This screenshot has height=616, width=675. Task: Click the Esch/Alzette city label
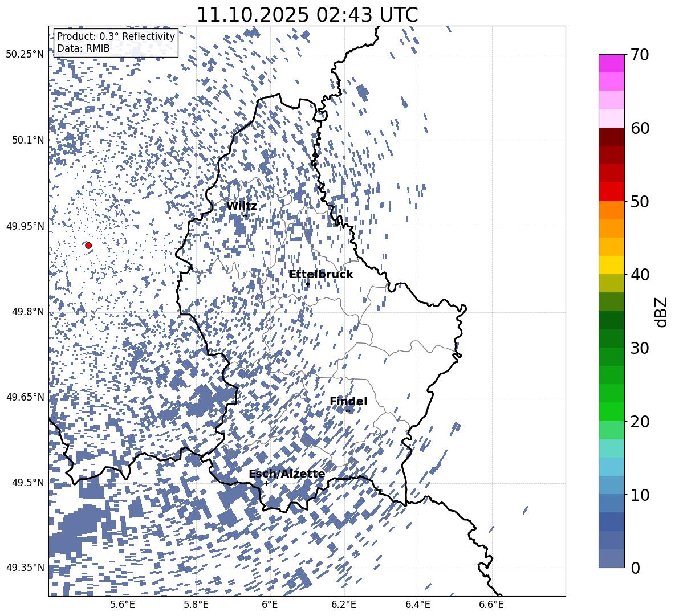click(x=287, y=474)
